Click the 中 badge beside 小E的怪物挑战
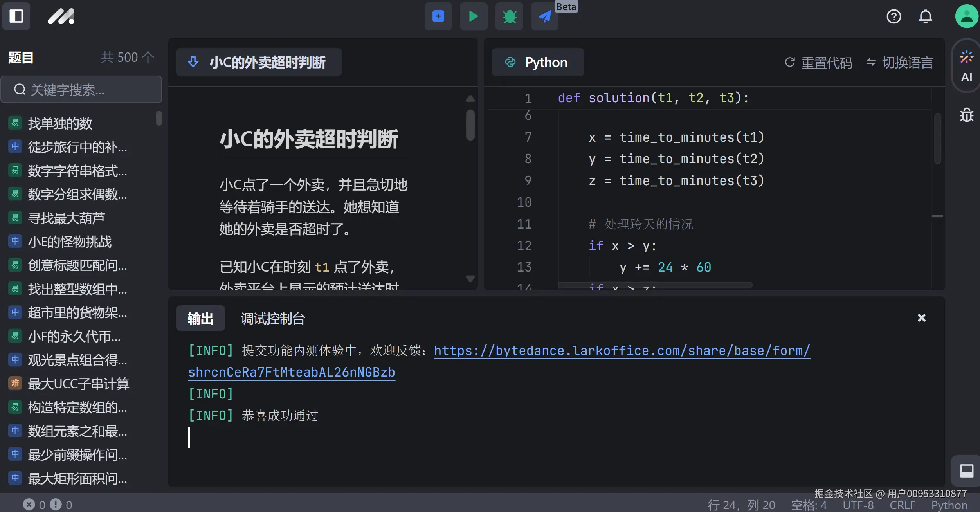The width and height of the screenshot is (980, 512). [x=15, y=241]
